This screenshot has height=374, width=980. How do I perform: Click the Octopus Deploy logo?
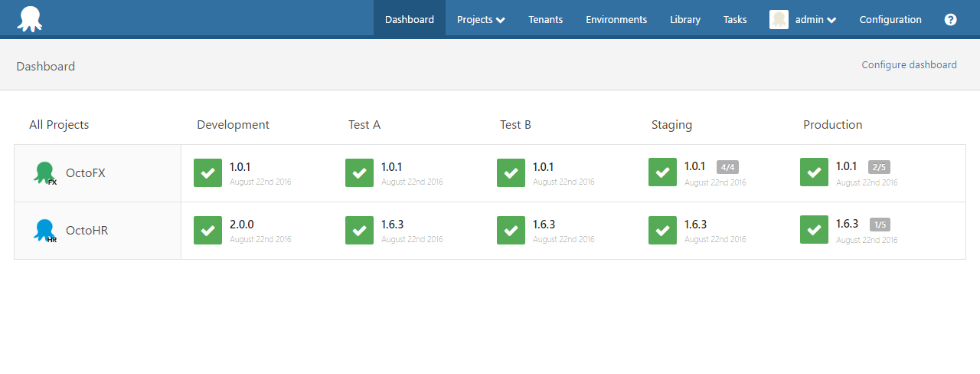[x=30, y=19]
